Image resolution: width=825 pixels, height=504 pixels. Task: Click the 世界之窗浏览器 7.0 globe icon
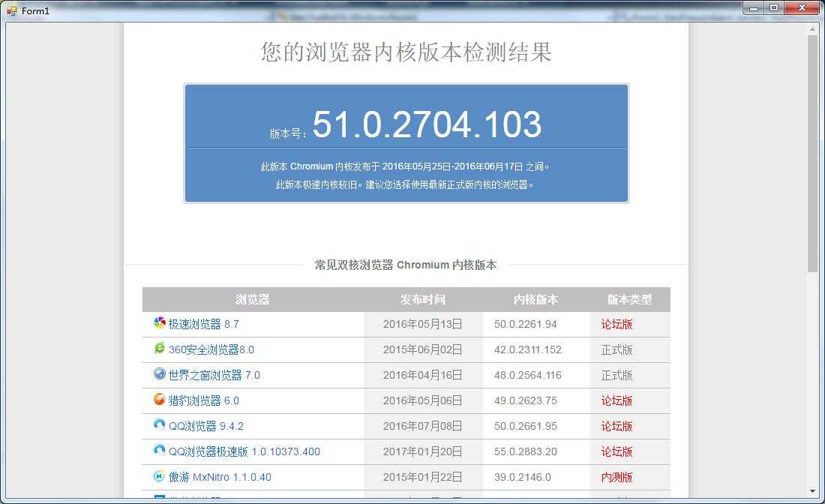pos(160,373)
